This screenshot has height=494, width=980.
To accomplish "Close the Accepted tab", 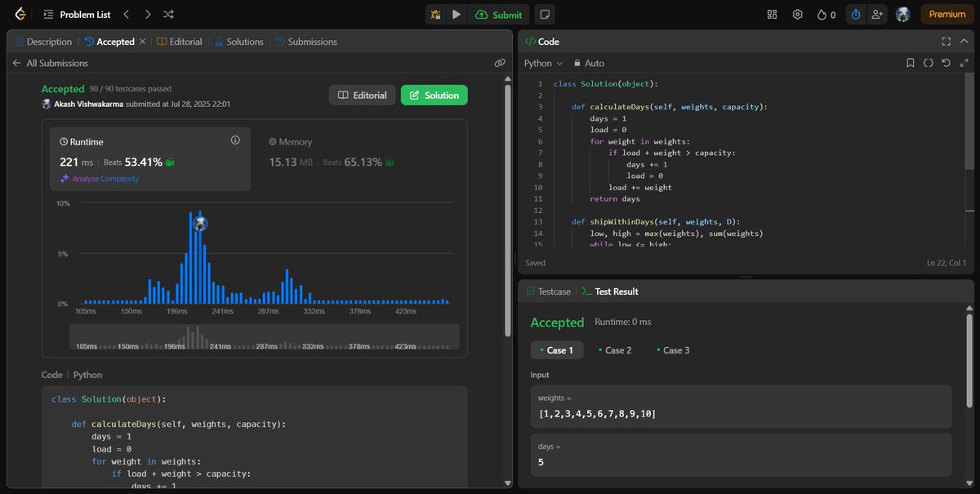I will pos(143,42).
